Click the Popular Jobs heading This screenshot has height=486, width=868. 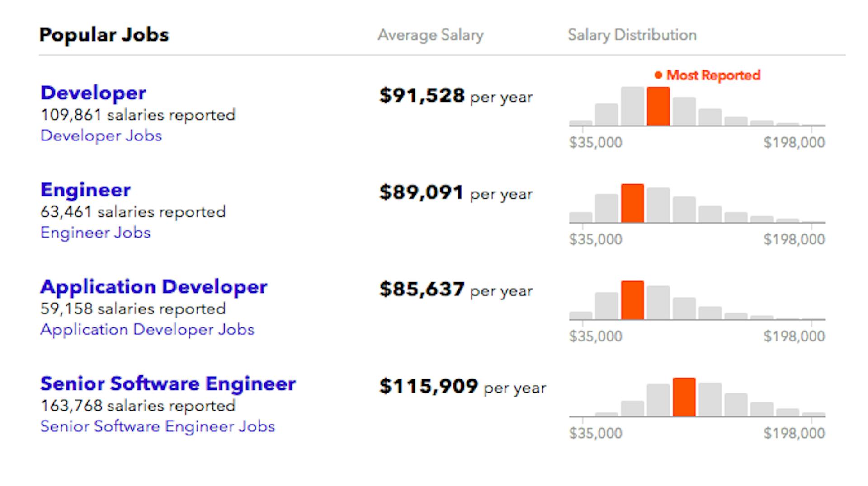[104, 35]
